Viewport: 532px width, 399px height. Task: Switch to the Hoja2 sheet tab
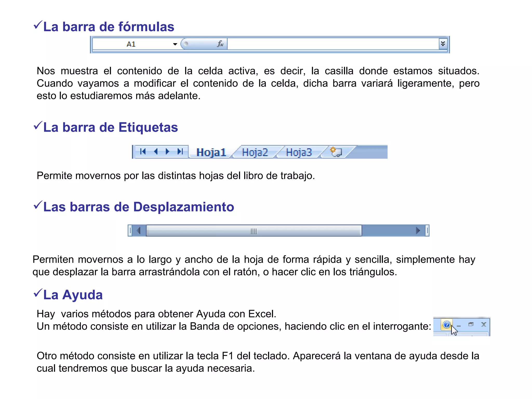pos(255,152)
